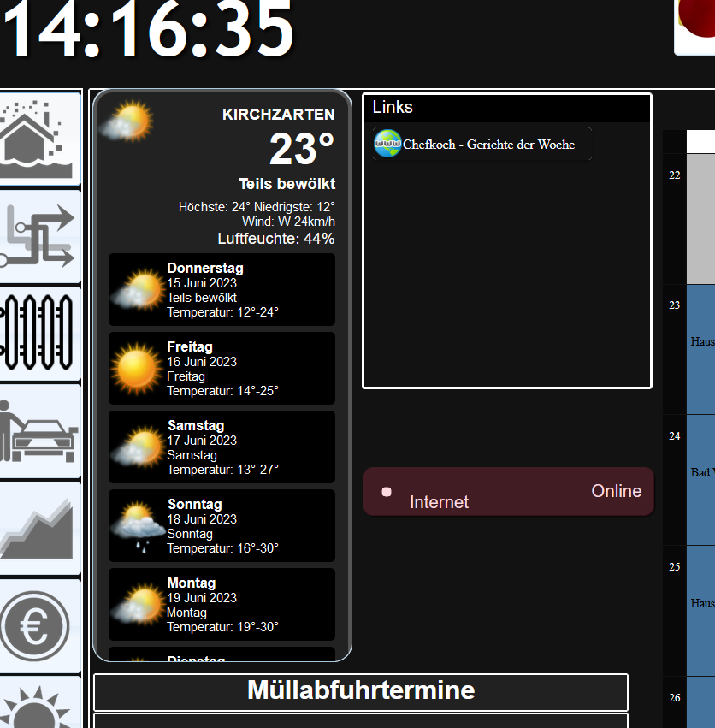Open the person with car sidebar icon

(39, 431)
